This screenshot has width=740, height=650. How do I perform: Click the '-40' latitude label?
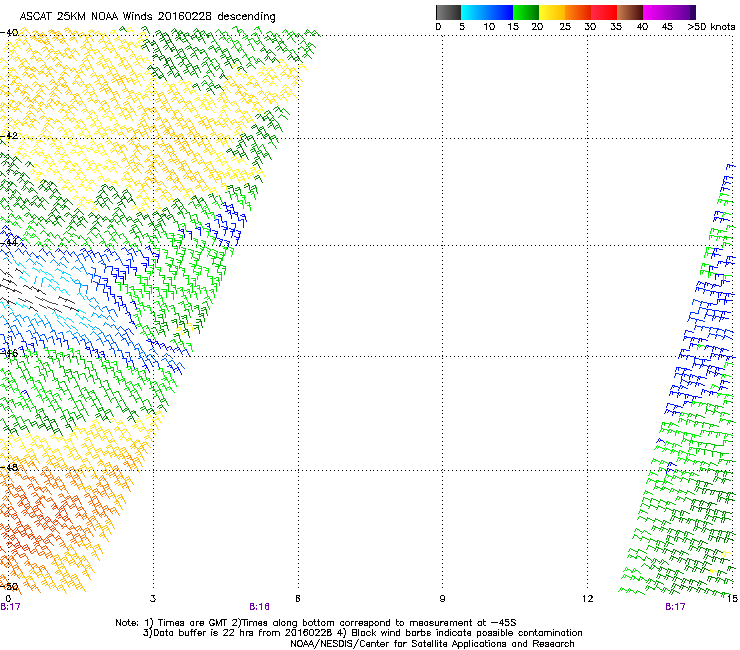pos(9,33)
